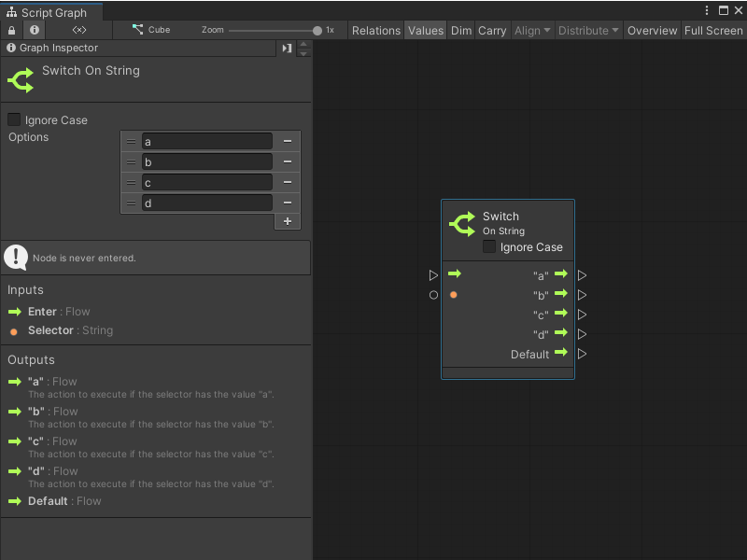Collapse the Graph Inspector with the sidebar arrow
Viewport: 747px width, 560px height.
pos(288,48)
